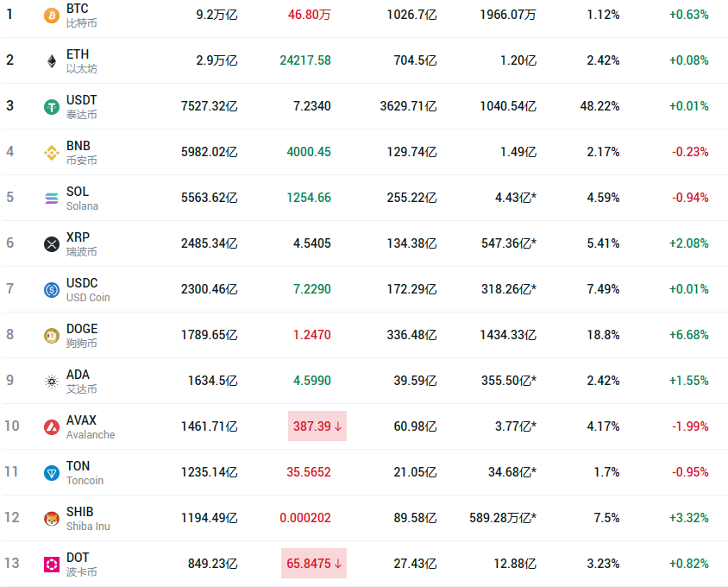The height and width of the screenshot is (587, 728).
Task: Click the Dogecoin dog icon
Action: [52, 335]
